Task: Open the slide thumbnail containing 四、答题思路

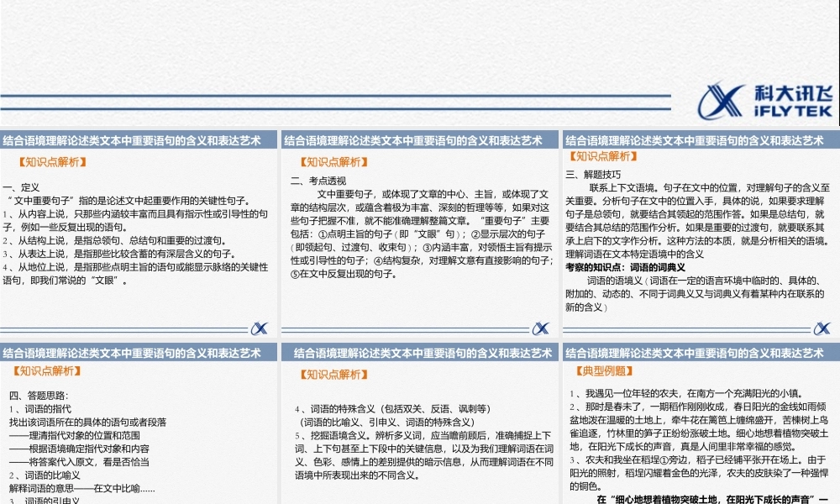Action: pyautogui.click(x=139, y=423)
